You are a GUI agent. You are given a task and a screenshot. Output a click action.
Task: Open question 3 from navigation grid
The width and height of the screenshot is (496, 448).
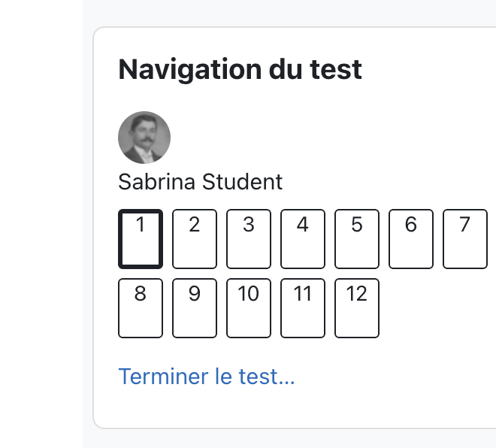coord(249,239)
